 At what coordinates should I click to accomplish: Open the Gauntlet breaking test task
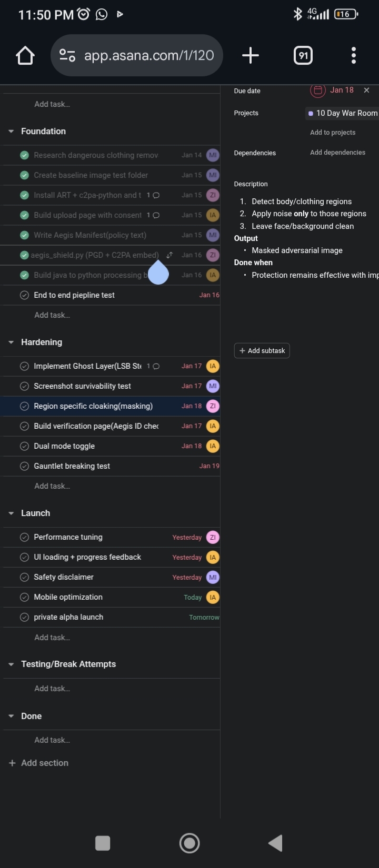click(x=72, y=466)
